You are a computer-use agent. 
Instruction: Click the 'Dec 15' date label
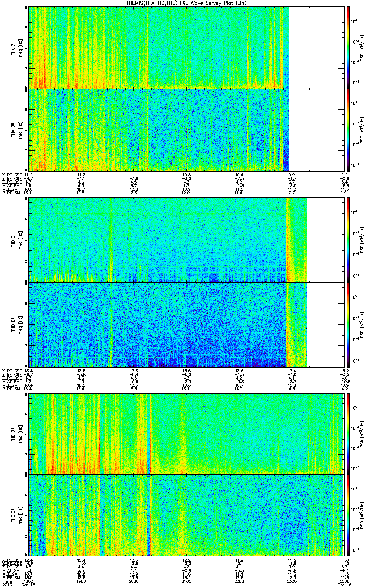(x=29, y=585)
